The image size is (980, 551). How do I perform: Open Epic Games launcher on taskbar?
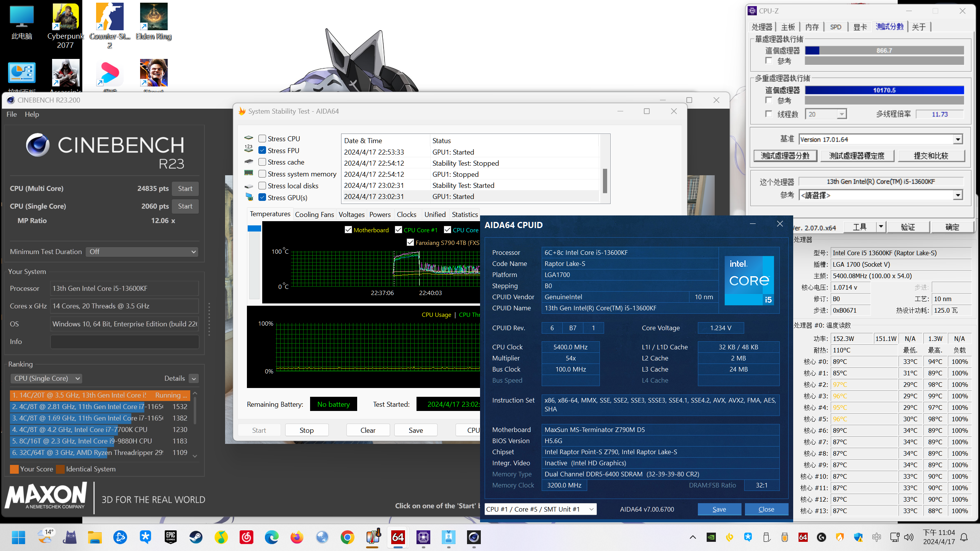point(170,537)
